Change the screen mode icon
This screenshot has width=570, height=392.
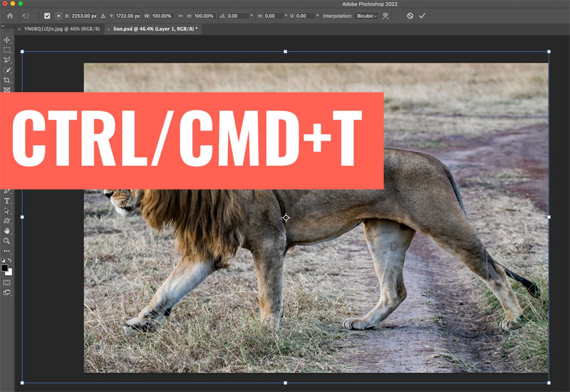7,292
